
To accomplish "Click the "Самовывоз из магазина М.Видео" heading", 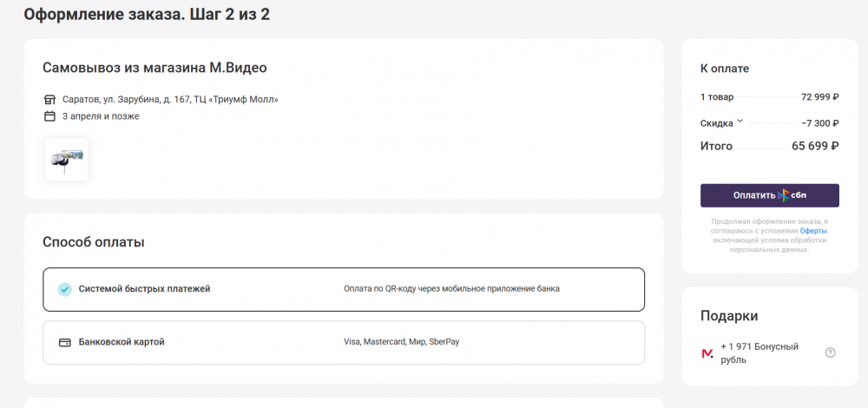I will 155,68.
